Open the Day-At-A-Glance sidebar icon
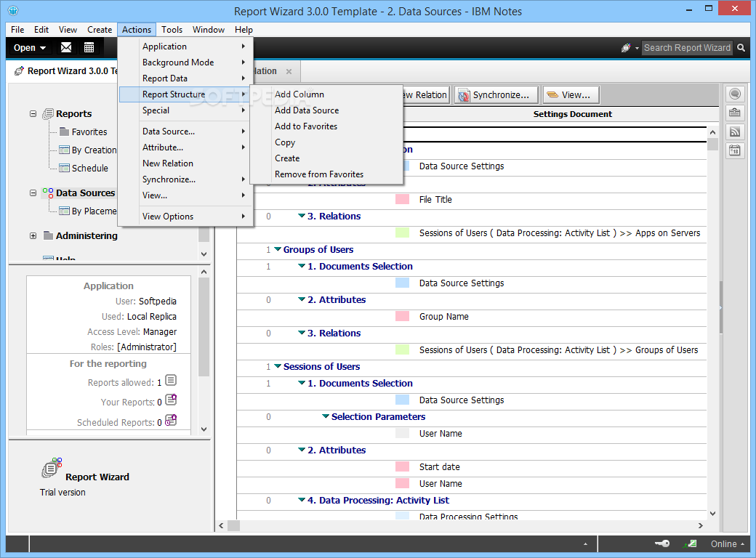Image resolution: width=756 pixels, height=558 pixels. pos(735,151)
